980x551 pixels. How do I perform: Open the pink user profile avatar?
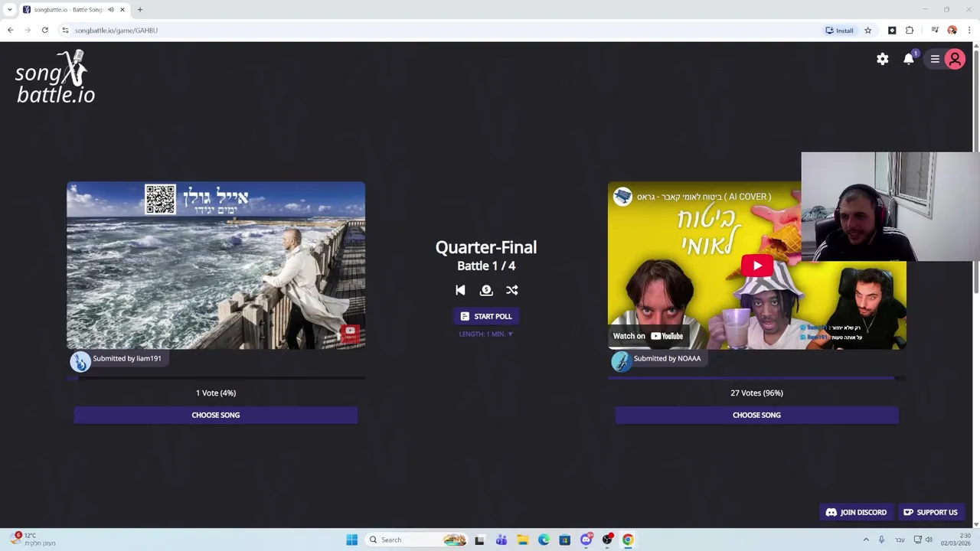tap(955, 59)
